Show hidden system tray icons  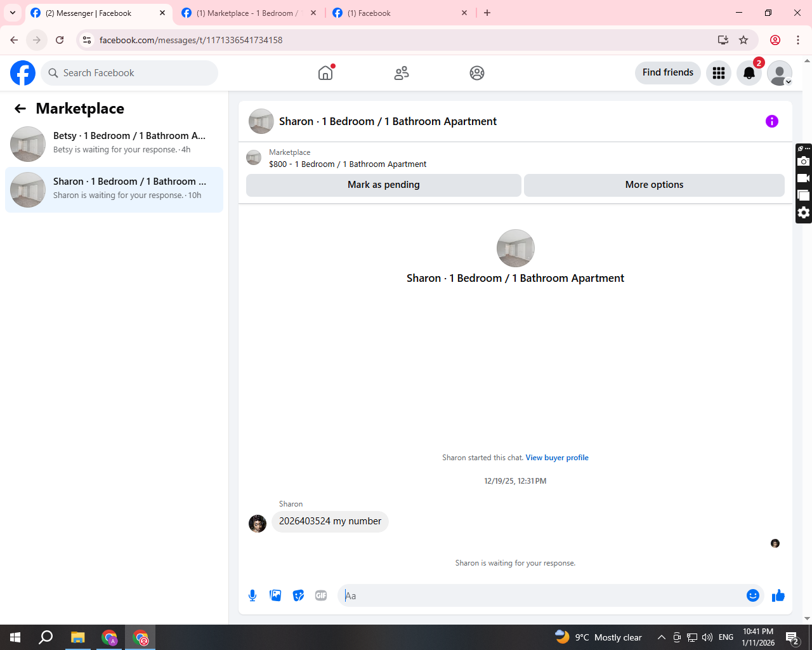tap(661, 637)
